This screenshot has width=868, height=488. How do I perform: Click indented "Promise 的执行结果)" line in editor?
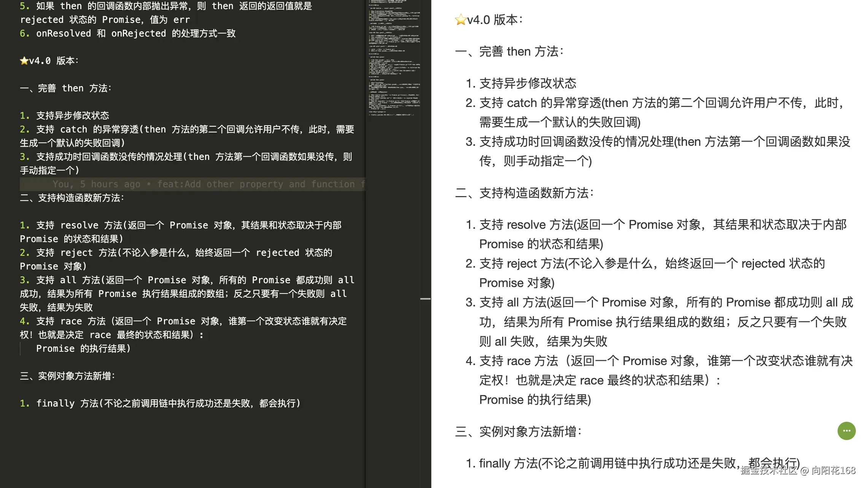click(x=83, y=349)
